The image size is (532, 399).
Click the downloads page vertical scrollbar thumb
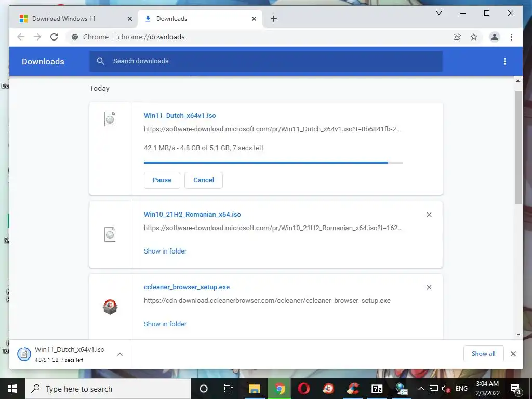coord(518,147)
